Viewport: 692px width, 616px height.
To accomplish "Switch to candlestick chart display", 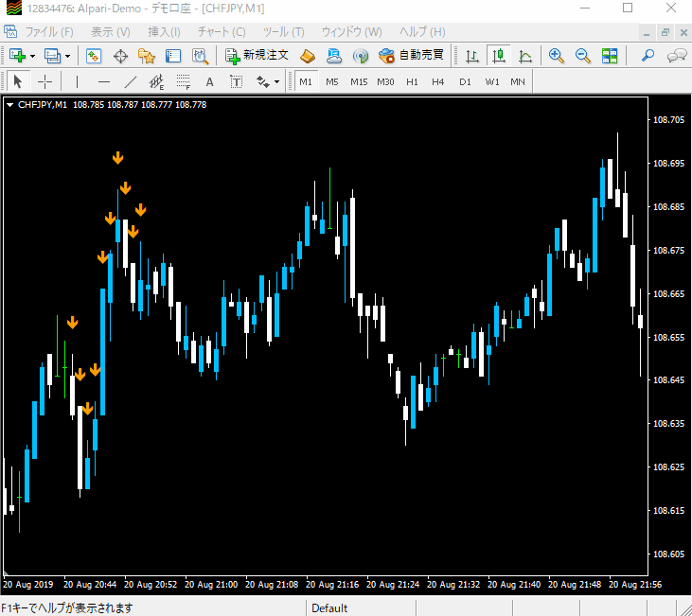I will (x=499, y=56).
